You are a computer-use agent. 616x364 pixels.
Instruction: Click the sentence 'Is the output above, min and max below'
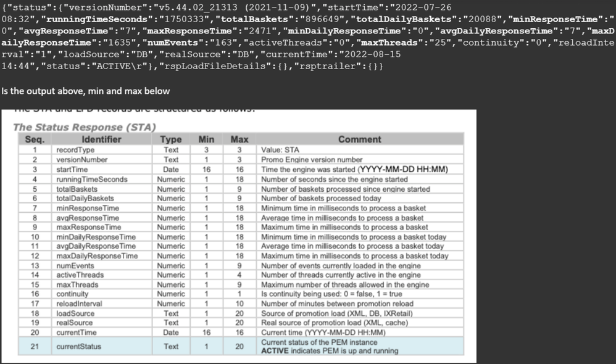click(x=85, y=91)
